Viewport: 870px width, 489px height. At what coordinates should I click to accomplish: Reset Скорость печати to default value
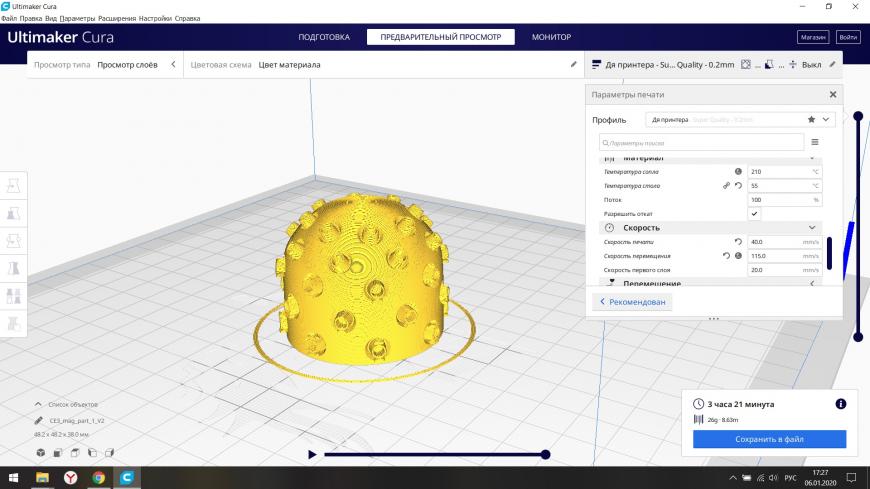pyautogui.click(x=739, y=241)
